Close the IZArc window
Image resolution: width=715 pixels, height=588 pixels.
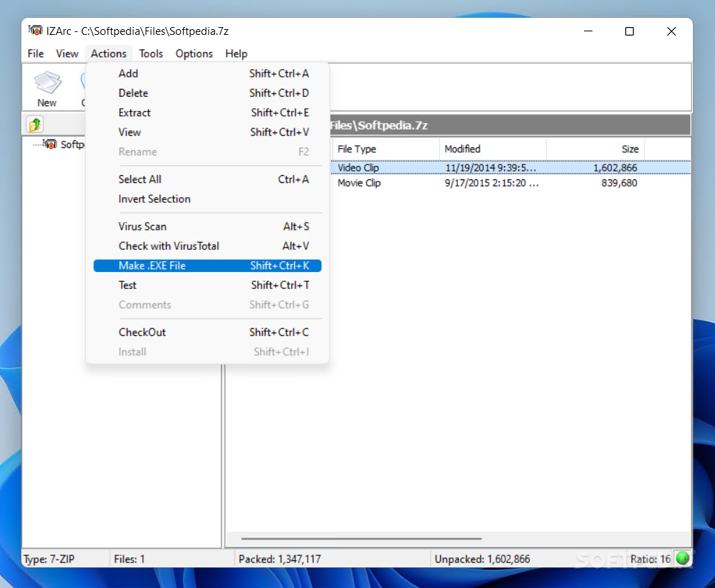click(672, 31)
